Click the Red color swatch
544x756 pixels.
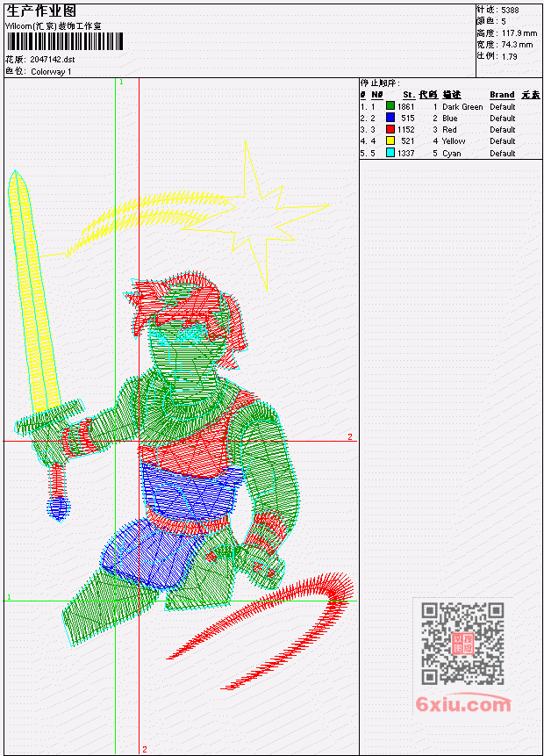tap(390, 129)
